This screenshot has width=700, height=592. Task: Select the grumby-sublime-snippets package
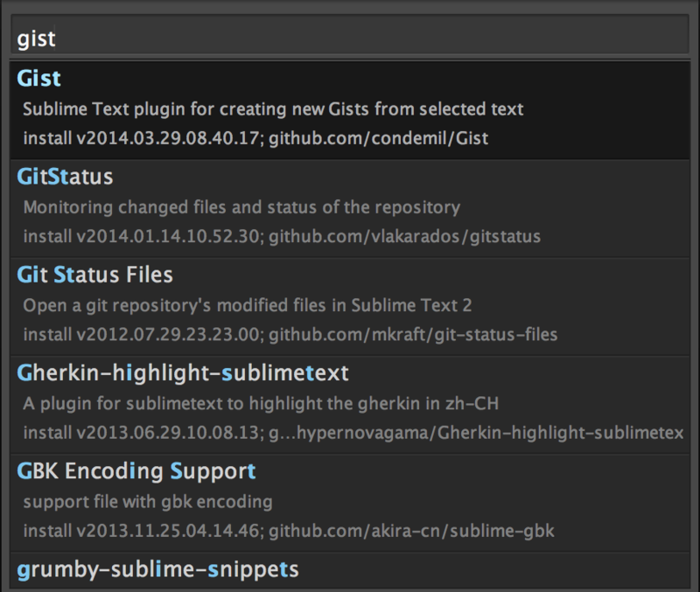pos(157,569)
